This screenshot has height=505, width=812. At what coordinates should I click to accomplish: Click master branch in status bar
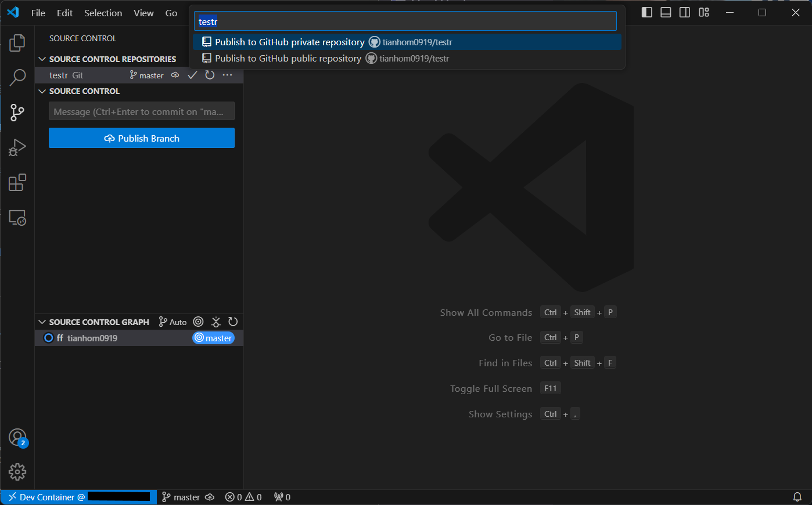pyautogui.click(x=181, y=497)
